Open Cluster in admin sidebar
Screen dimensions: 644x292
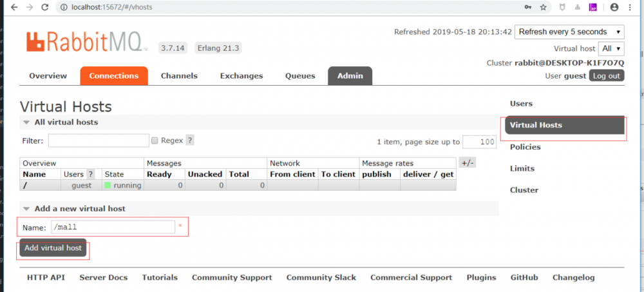(x=524, y=190)
